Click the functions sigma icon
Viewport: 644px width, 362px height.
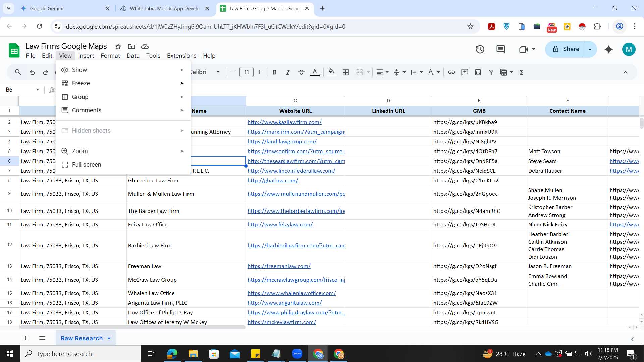tap(522, 72)
